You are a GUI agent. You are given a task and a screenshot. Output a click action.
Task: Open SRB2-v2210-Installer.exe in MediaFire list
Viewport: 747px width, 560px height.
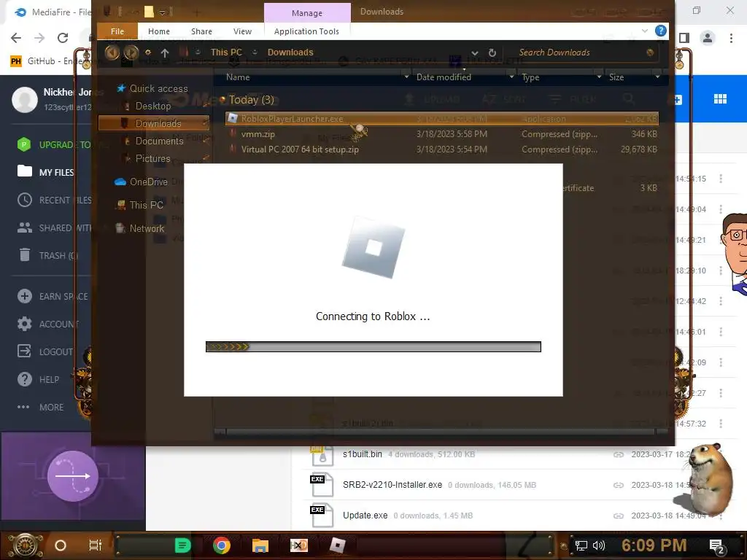coord(392,485)
